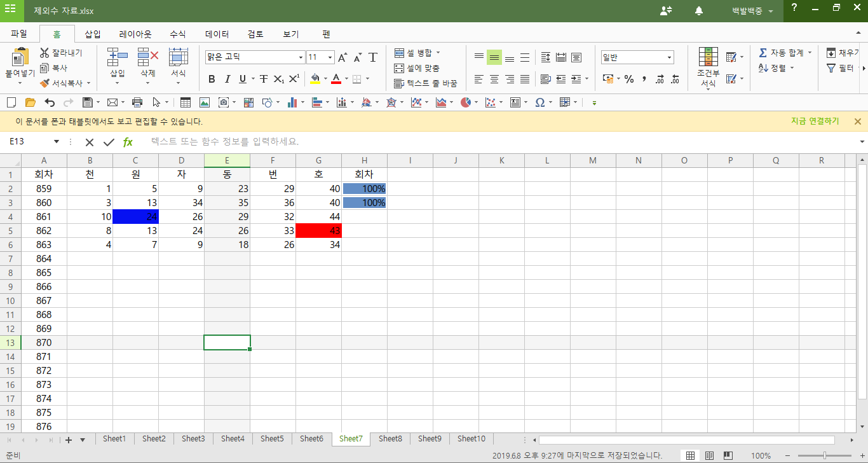Toggle italic formatting

click(x=227, y=79)
